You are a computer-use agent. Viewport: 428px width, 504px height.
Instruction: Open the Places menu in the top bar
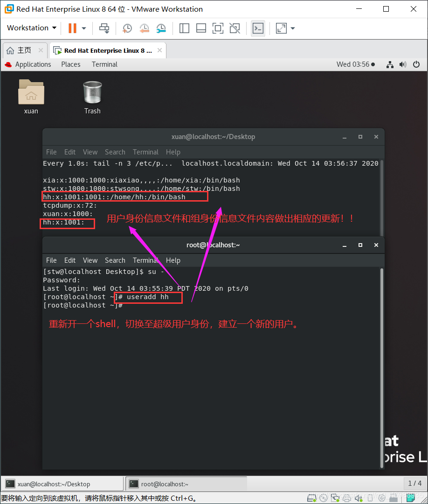pos(71,64)
